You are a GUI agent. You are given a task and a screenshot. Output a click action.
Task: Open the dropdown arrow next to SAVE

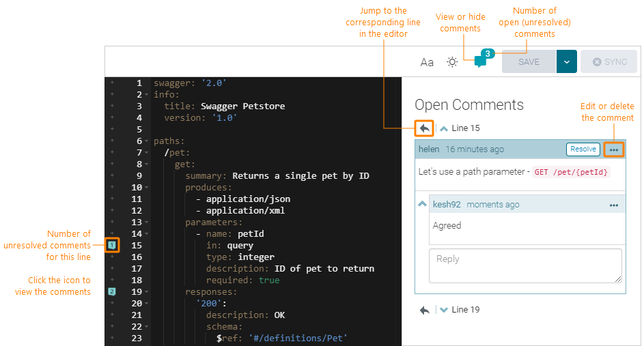[567, 62]
